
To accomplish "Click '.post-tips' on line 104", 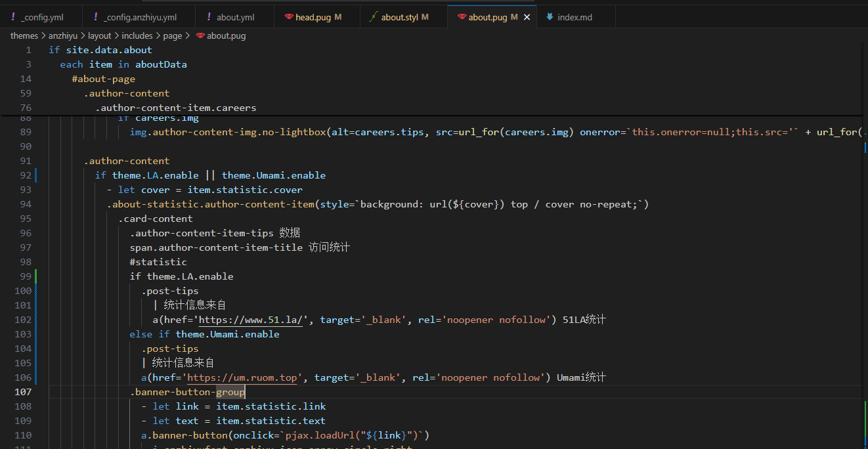I will click(x=170, y=349).
